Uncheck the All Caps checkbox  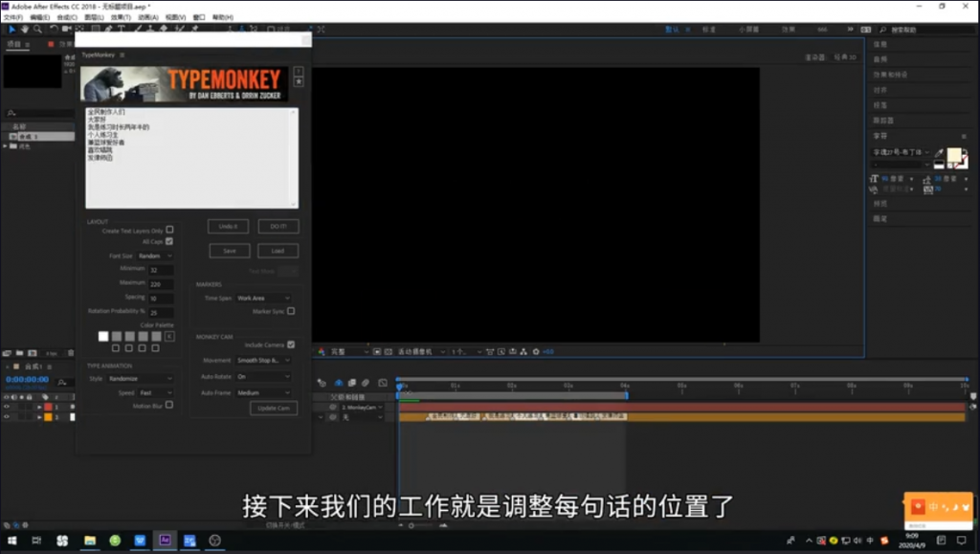click(x=169, y=241)
